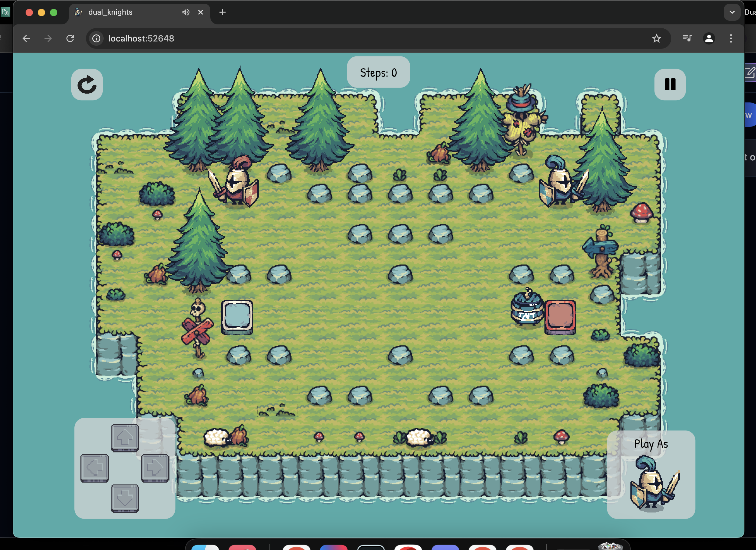Mute the dual_knights tab audio

pos(186,12)
